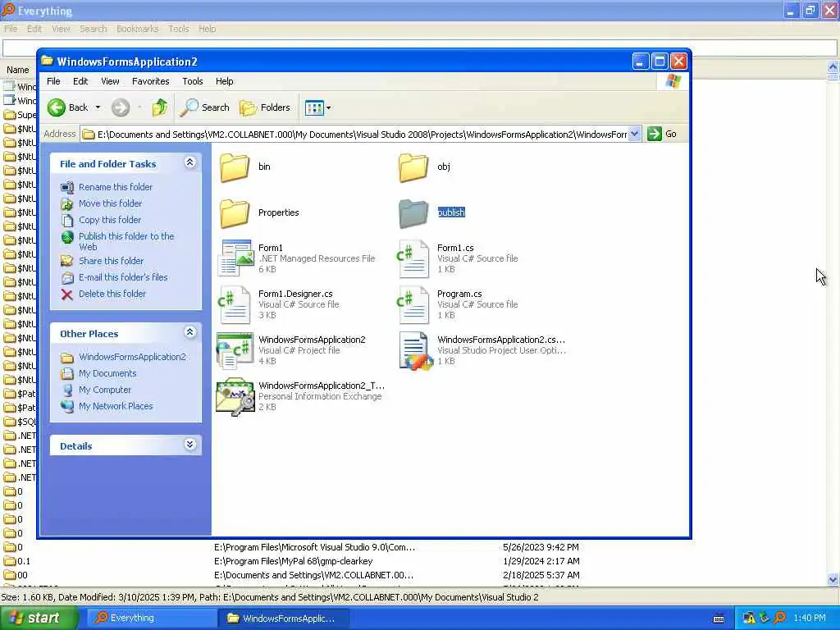Open the View menu in Explorer window
Viewport: 840px width, 630px height.
pyautogui.click(x=110, y=81)
